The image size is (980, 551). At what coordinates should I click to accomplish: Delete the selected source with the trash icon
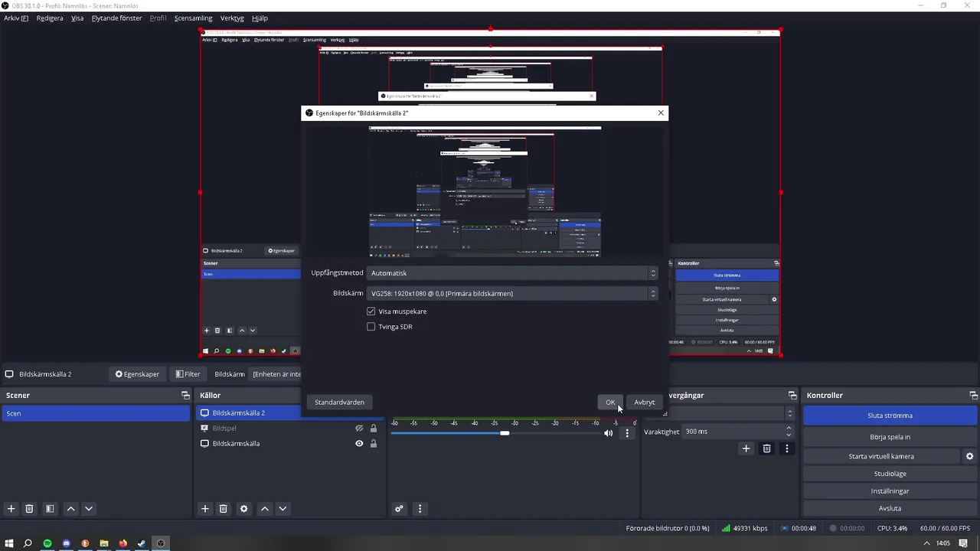tap(224, 509)
